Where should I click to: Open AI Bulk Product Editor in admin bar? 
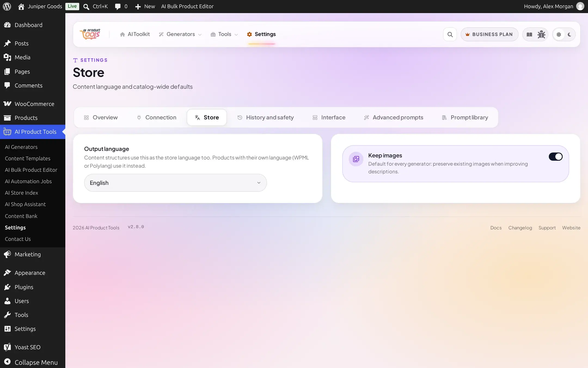click(x=187, y=6)
